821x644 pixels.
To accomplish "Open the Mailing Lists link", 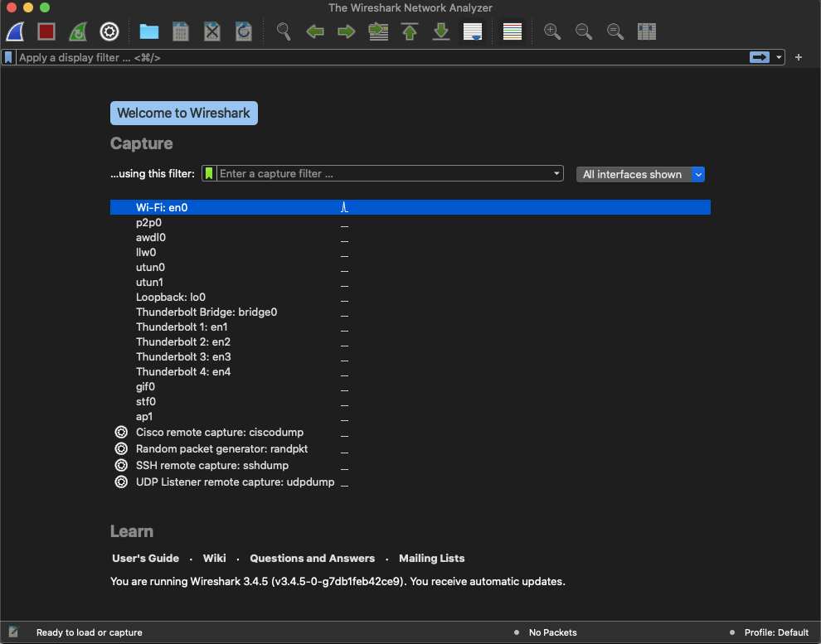I will point(431,559).
